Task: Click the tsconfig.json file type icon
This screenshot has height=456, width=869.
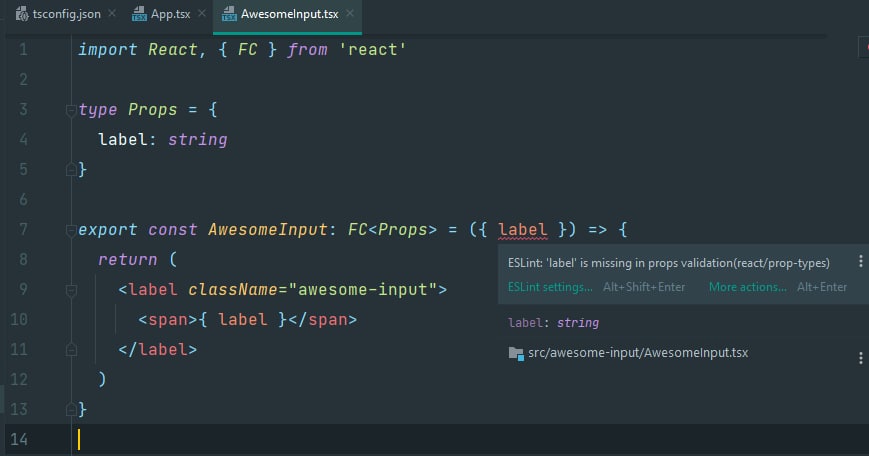Action: click(x=22, y=14)
